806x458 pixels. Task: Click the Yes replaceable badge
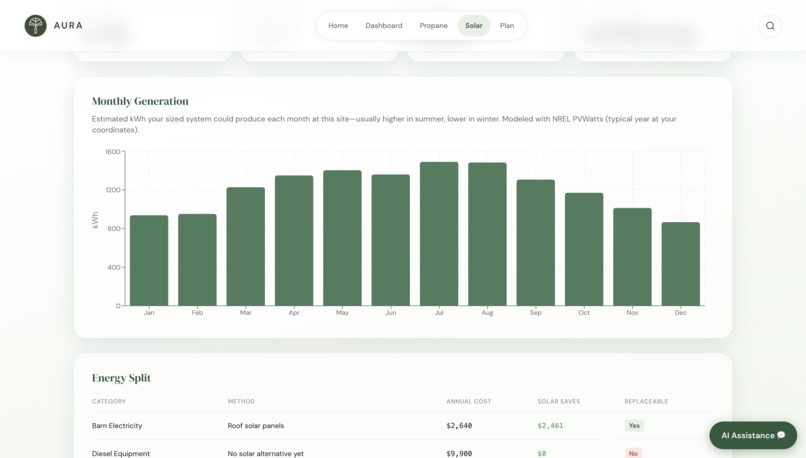(634, 426)
